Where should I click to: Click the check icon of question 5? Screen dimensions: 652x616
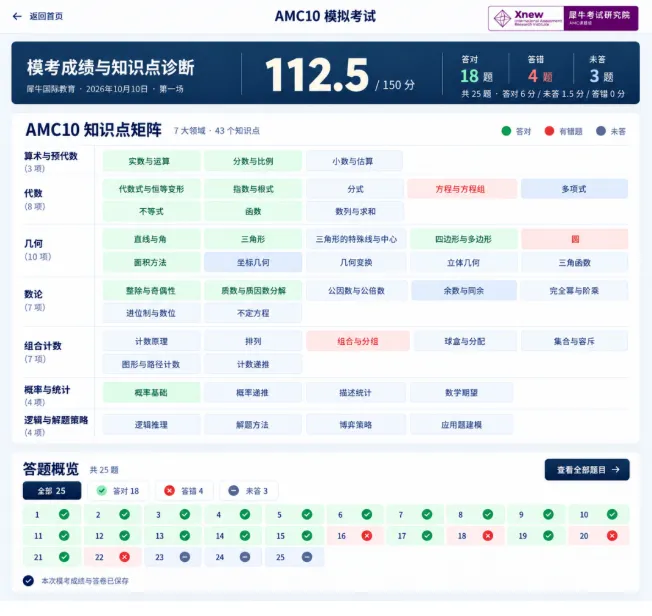pos(307,515)
